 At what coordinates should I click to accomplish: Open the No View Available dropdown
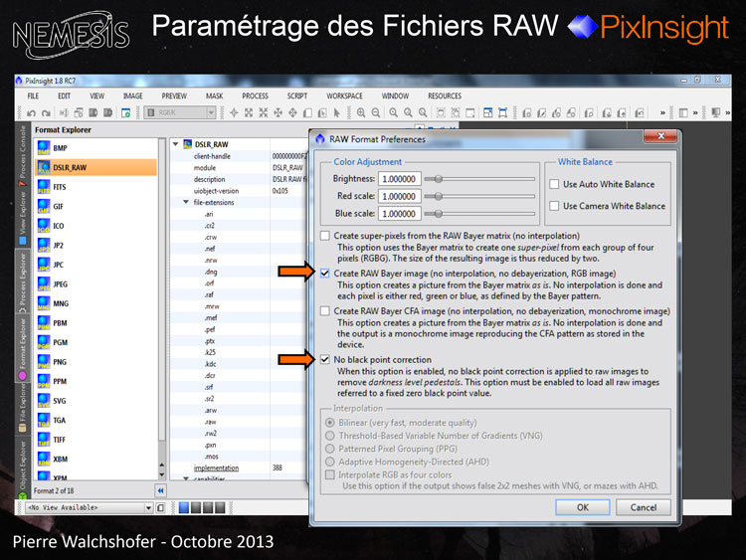[148, 507]
